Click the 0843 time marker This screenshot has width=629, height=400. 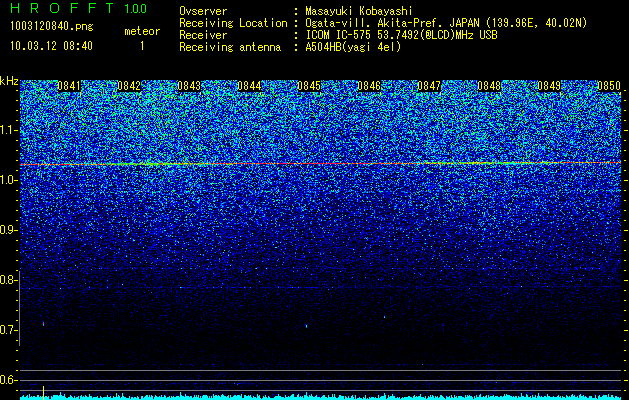point(189,86)
